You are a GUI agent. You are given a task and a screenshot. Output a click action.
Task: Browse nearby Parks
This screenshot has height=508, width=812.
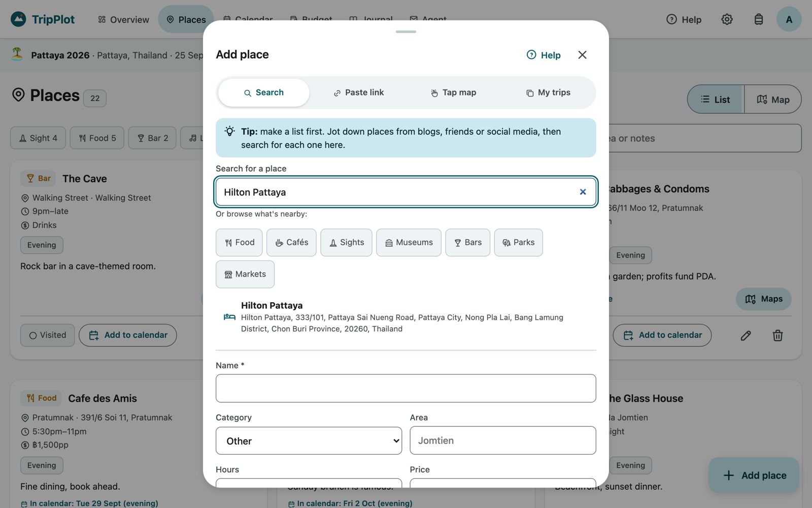click(518, 242)
